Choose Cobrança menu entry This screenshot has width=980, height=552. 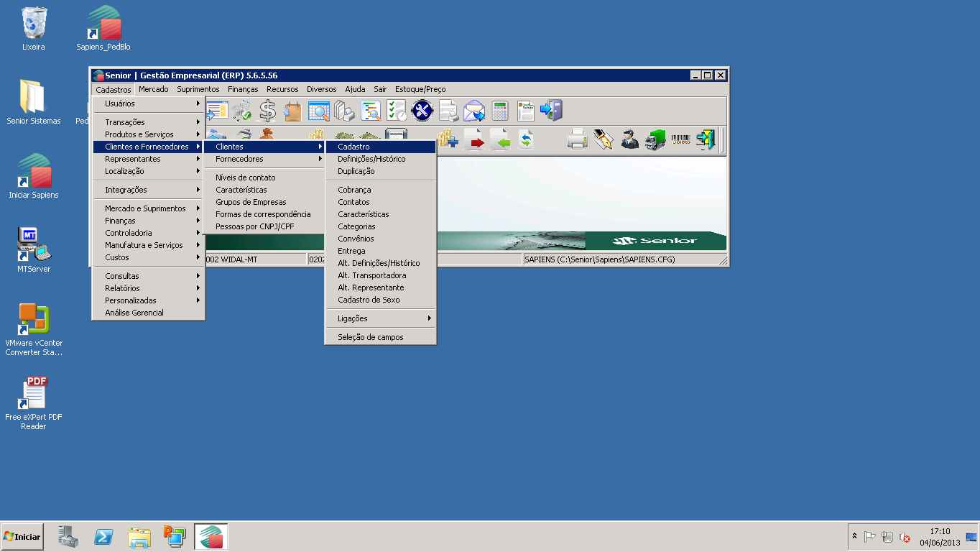point(381,190)
